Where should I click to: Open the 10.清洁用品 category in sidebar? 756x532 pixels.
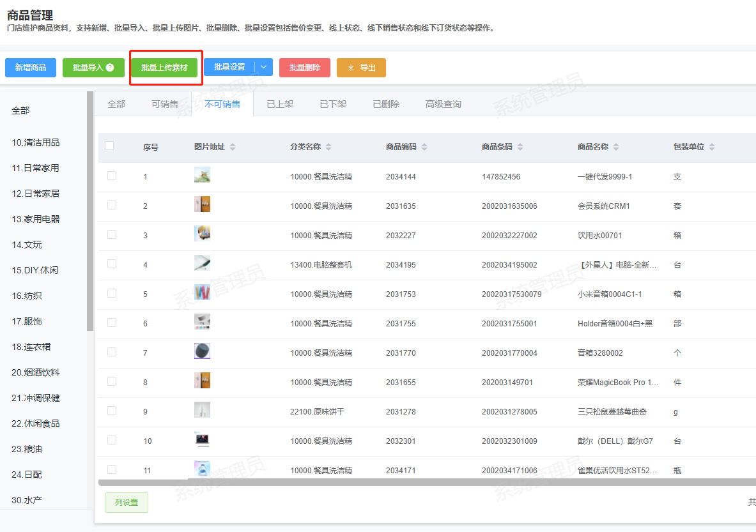35,142
